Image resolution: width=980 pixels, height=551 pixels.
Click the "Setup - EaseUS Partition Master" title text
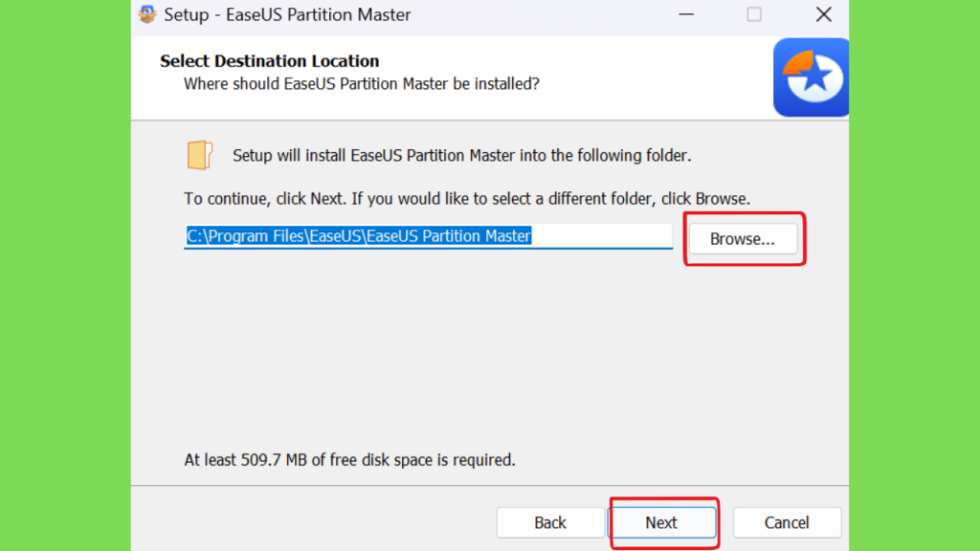287,15
